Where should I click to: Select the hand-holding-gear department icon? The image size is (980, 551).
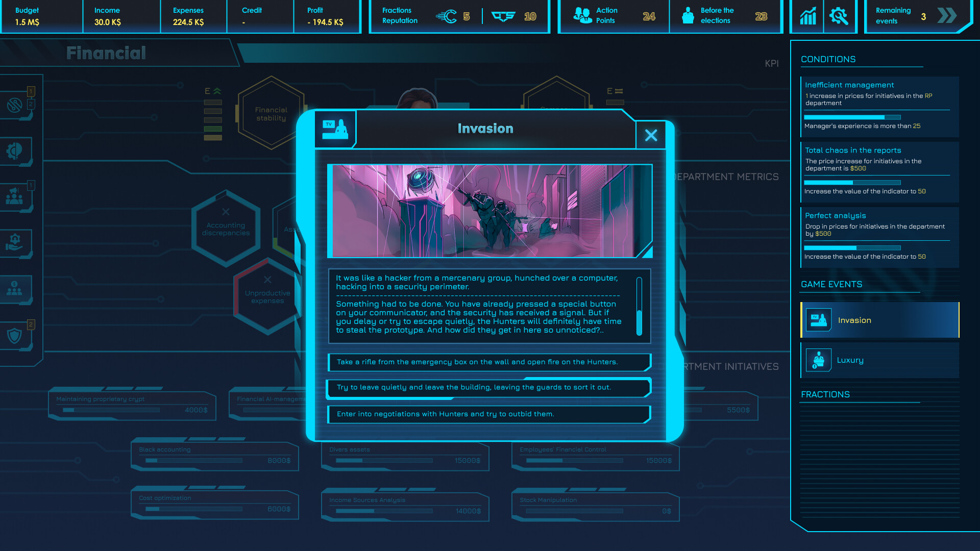[x=15, y=242]
